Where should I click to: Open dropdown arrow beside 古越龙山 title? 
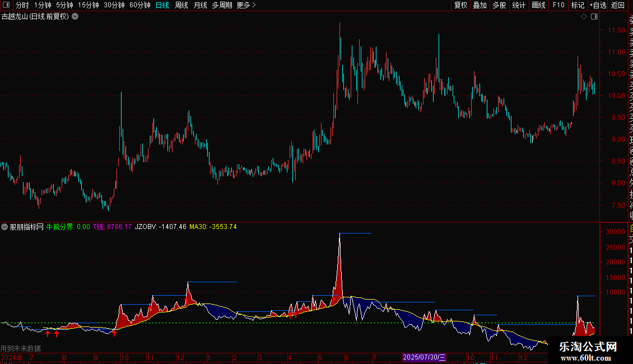75,17
